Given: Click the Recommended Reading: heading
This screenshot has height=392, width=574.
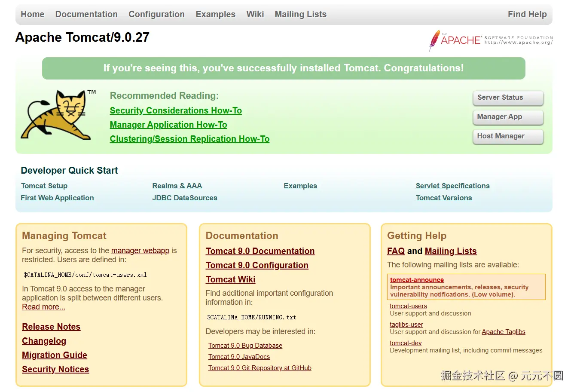Looking at the screenshot, I should click(x=164, y=96).
